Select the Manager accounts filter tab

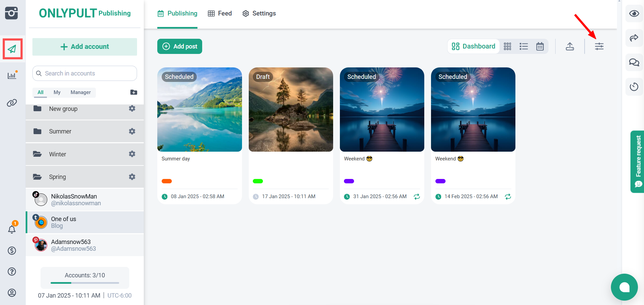point(80,92)
